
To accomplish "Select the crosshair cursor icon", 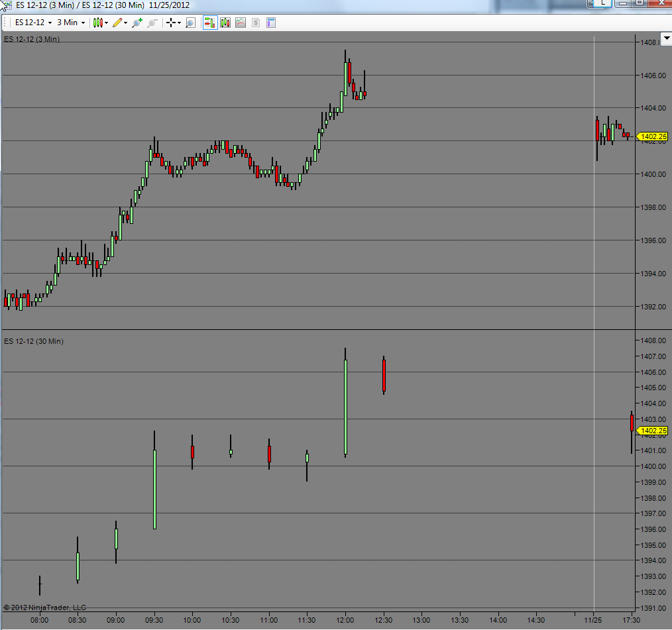I will click(x=171, y=23).
